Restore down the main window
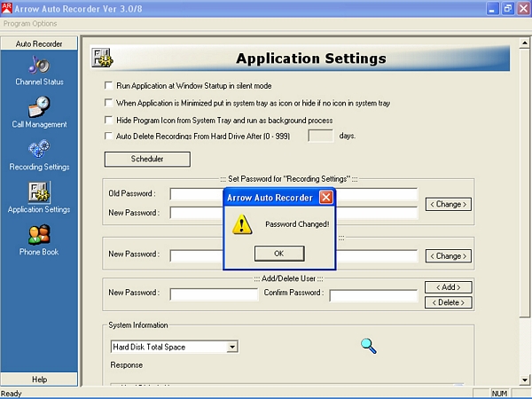The width and height of the screenshot is (532, 399). pyautogui.click(x=508, y=9)
